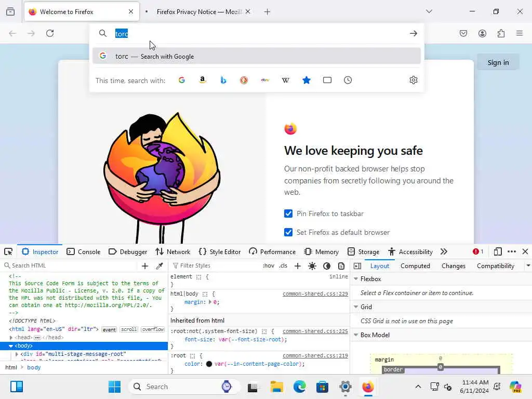Expand the margin shorthand property

(210, 302)
